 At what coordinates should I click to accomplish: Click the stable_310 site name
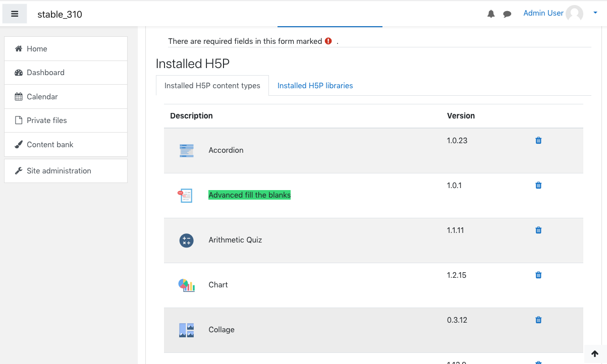coord(60,14)
